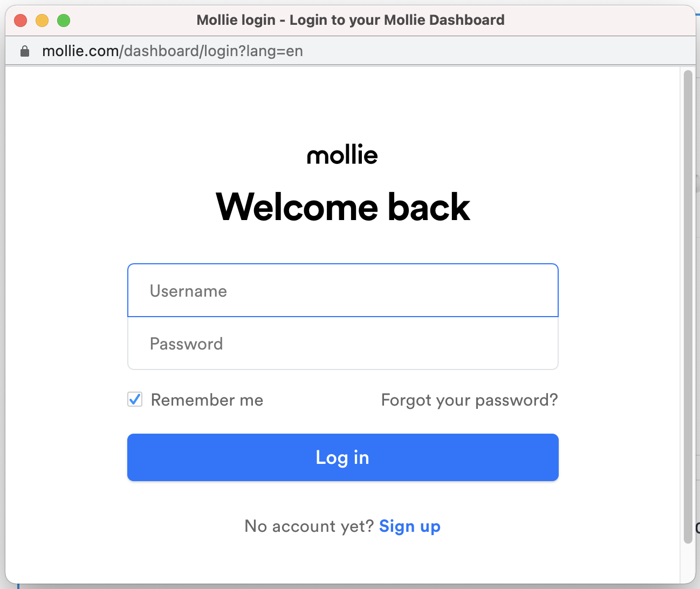Click the Remember me label text
This screenshot has height=589, width=700.
[x=207, y=400]
